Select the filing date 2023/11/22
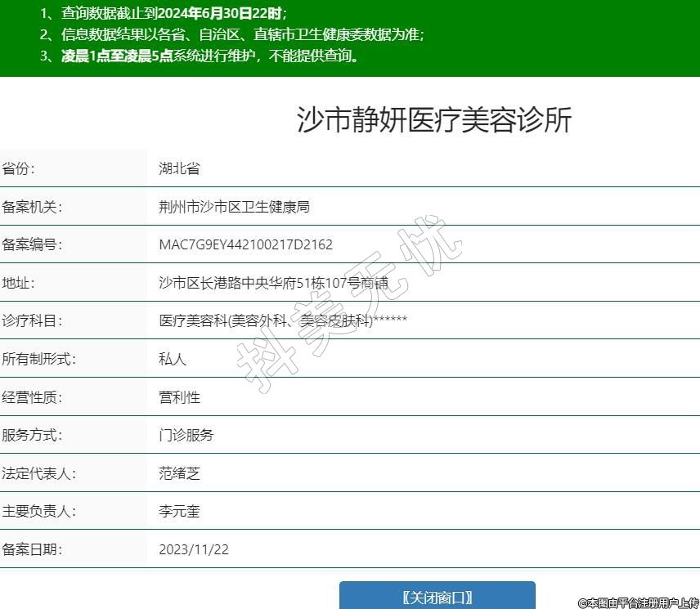 click(x=194, y=549)
